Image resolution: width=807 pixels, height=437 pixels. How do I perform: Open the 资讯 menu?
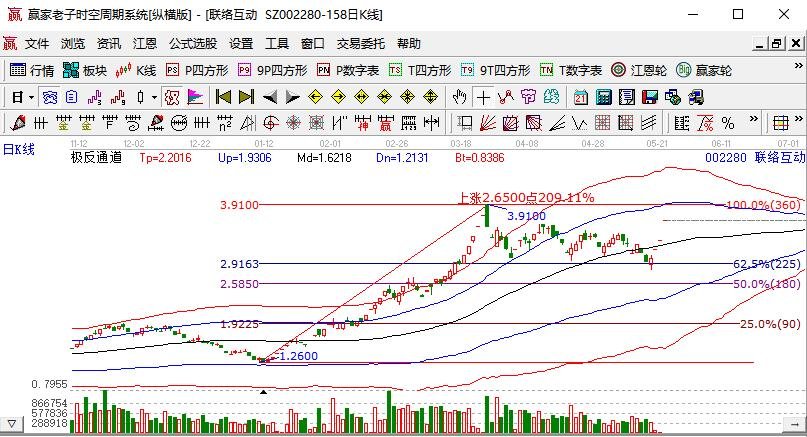(x=109, y=44)
